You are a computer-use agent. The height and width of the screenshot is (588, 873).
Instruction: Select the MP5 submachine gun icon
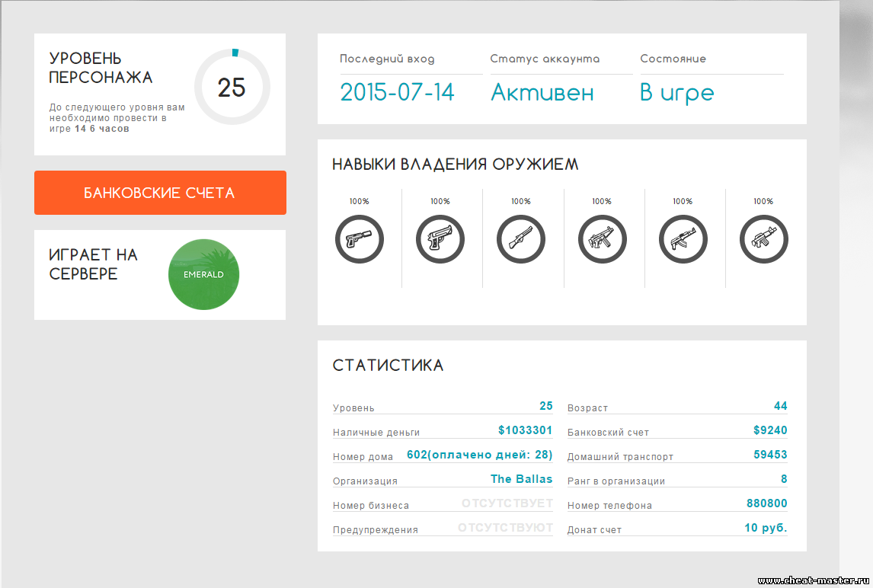pos(602,240)
